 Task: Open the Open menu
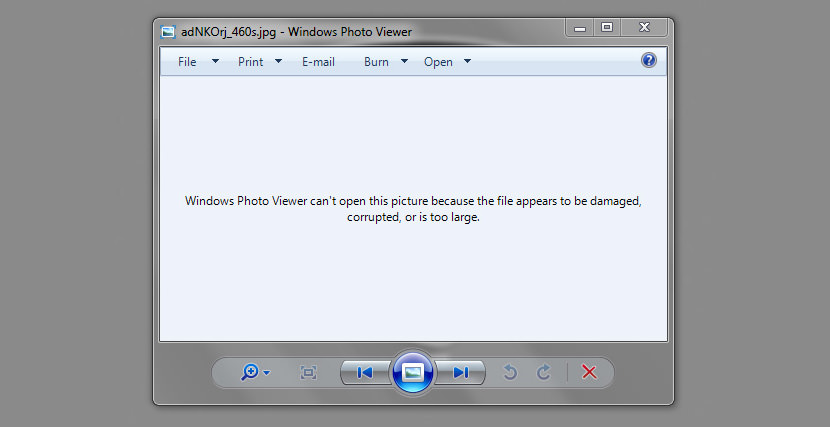(438, 62)
